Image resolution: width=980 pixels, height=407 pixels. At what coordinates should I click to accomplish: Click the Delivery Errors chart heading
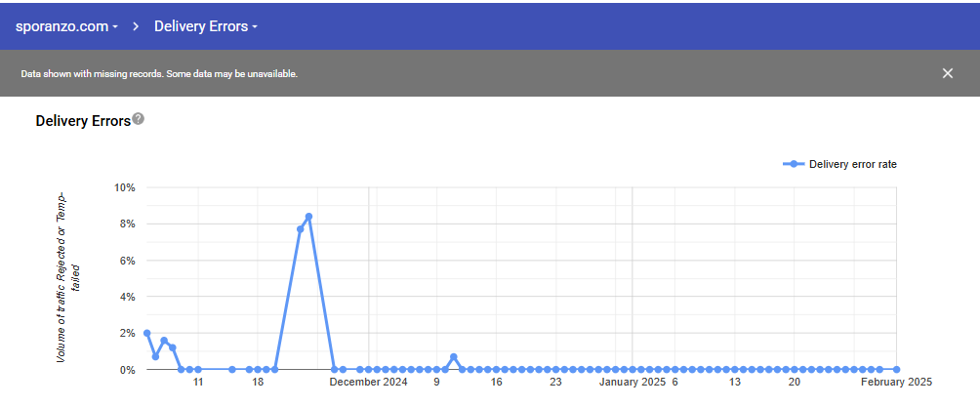pos(82,122)
